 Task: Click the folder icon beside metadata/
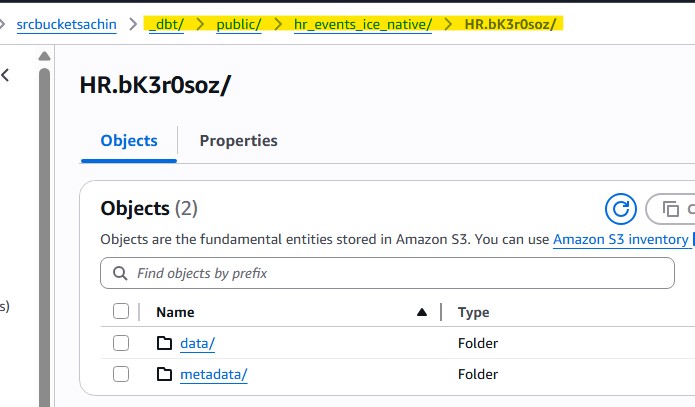pos(164,374)
